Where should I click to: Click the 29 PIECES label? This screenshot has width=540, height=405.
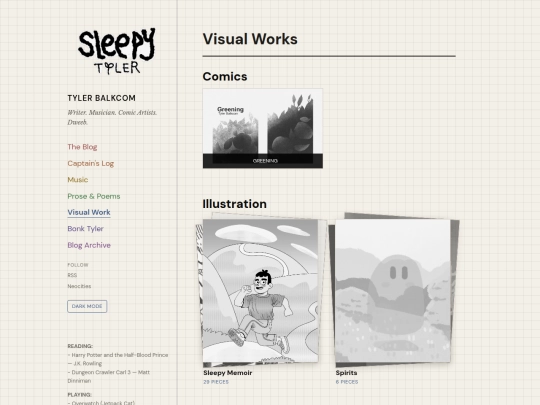(216, 382)
